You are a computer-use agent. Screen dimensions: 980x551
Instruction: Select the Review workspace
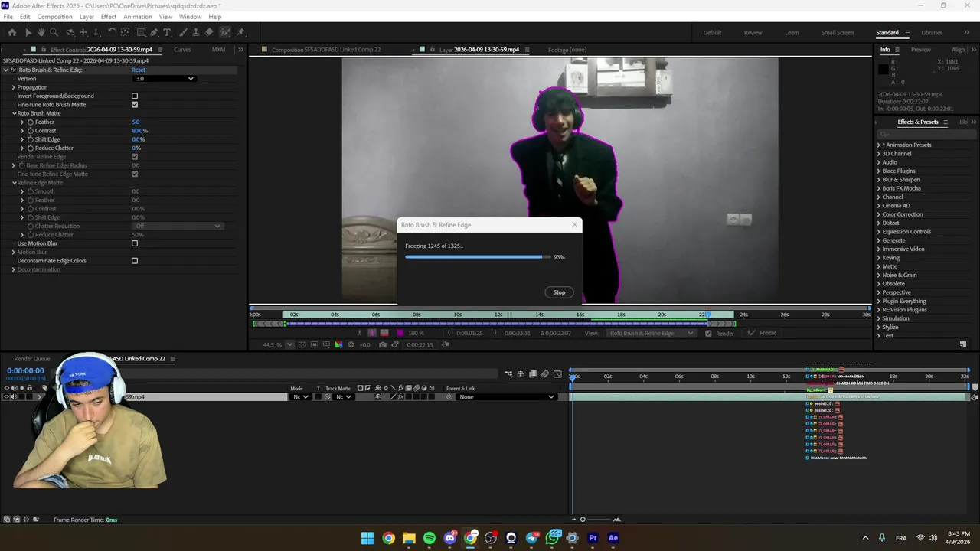pyautogui.click(x=753, y=33)
